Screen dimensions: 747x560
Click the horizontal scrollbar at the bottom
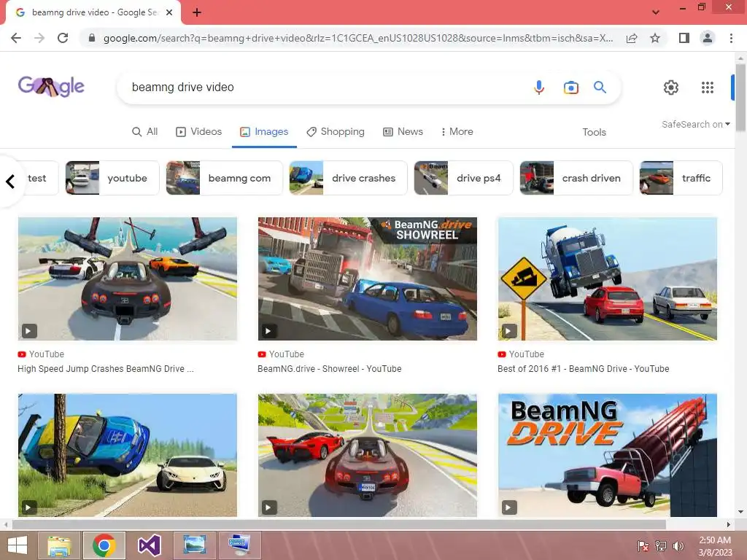click(338, 524)
